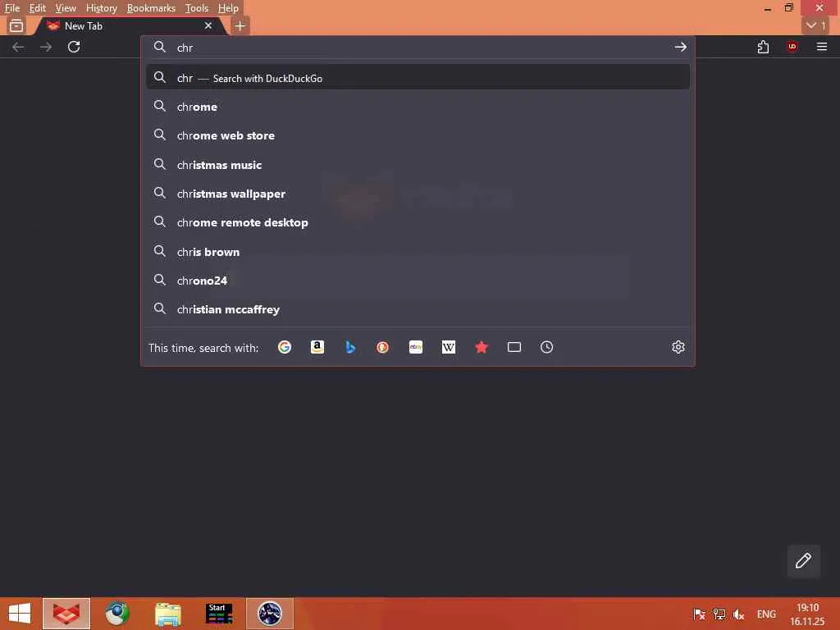Open the application hamburger menu

822,47
